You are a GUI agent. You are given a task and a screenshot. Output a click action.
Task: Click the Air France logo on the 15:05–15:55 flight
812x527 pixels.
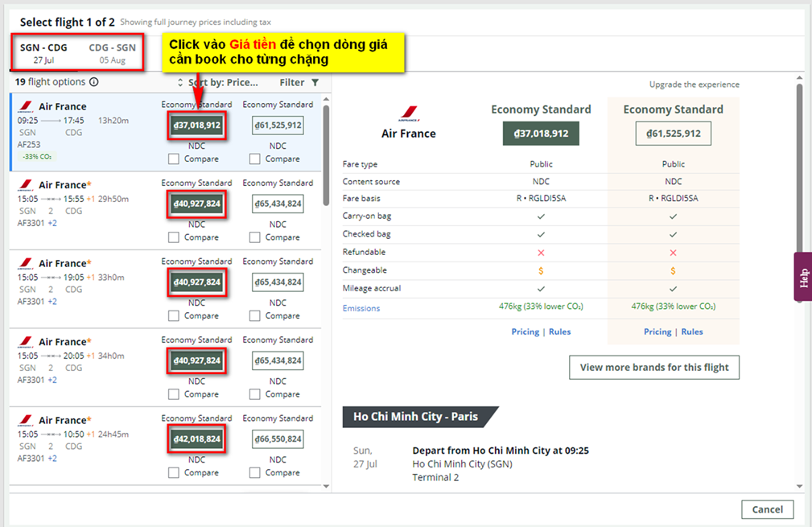(x=26, y=185)
